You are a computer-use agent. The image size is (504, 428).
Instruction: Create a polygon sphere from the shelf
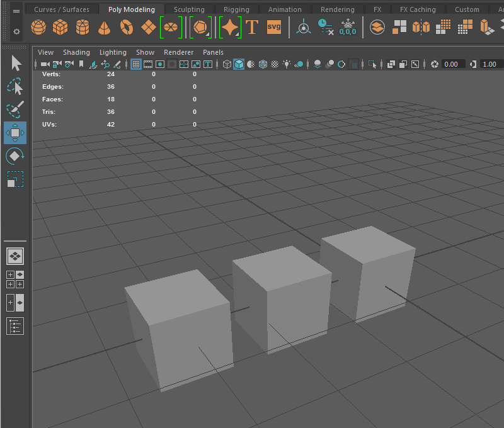[38, 27]
